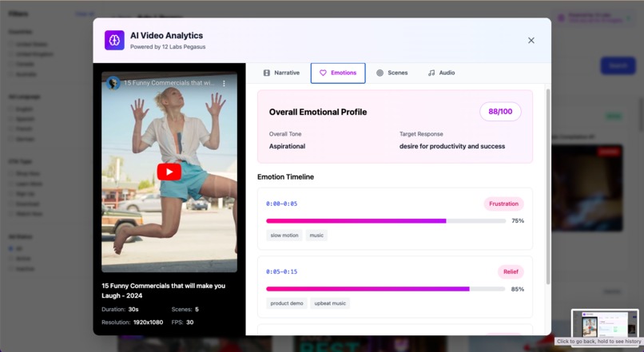The image size is (644, 352).
Task: Open the Audio tab
Action: [x=442, y=73]
